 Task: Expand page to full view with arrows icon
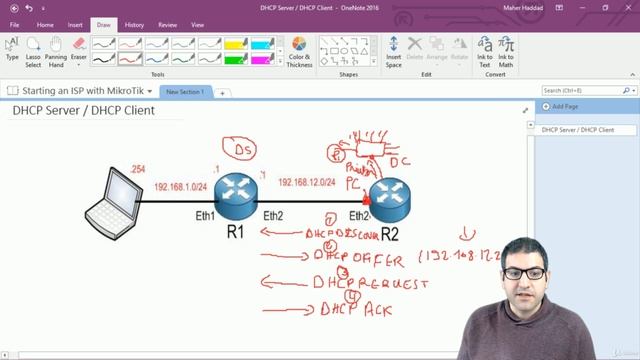pos(525,110)
